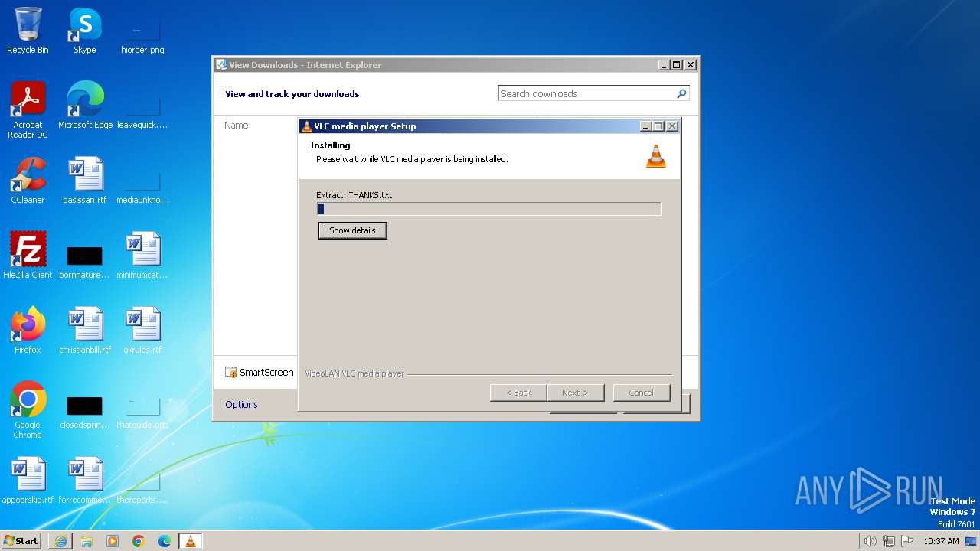The width and height of the screenshot is (980, 551).
Task: Open File Explorer from taskbar
Action: (87, 541)
